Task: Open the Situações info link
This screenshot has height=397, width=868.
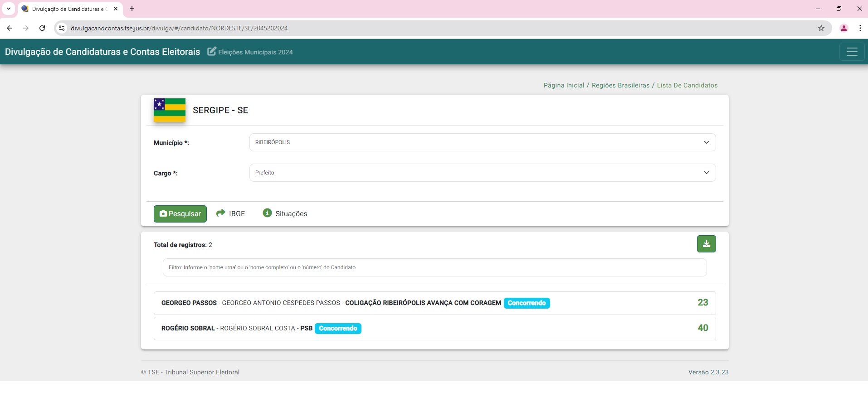Action: pos(285,213)
